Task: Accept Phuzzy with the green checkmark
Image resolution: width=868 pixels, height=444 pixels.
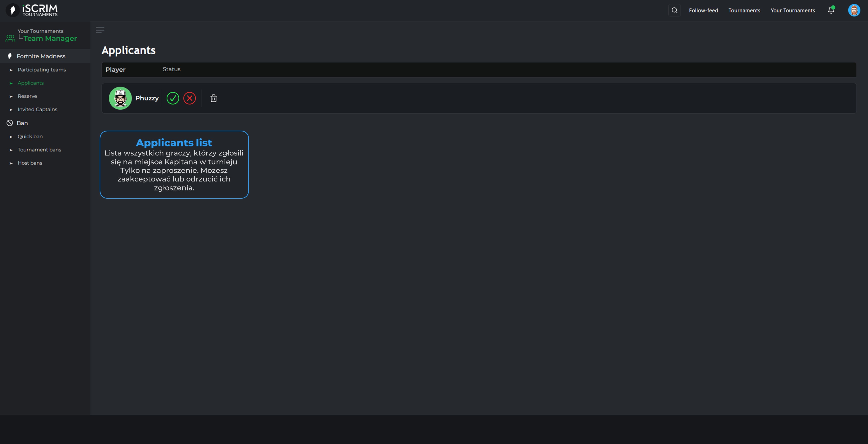Action: (172, 98)
